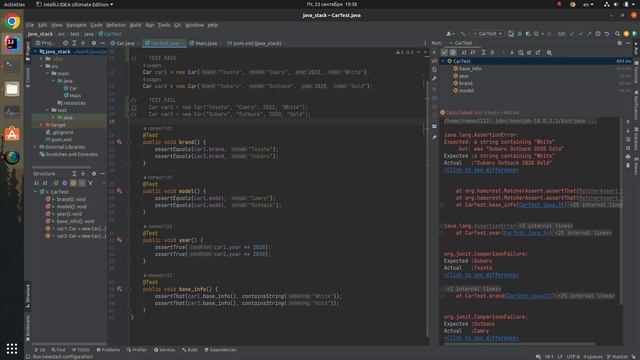Image resolution: width=640 pixels, height=360 pixels.
Task: Collapse all nodes in Run test tree
Action: pos(492,52)
